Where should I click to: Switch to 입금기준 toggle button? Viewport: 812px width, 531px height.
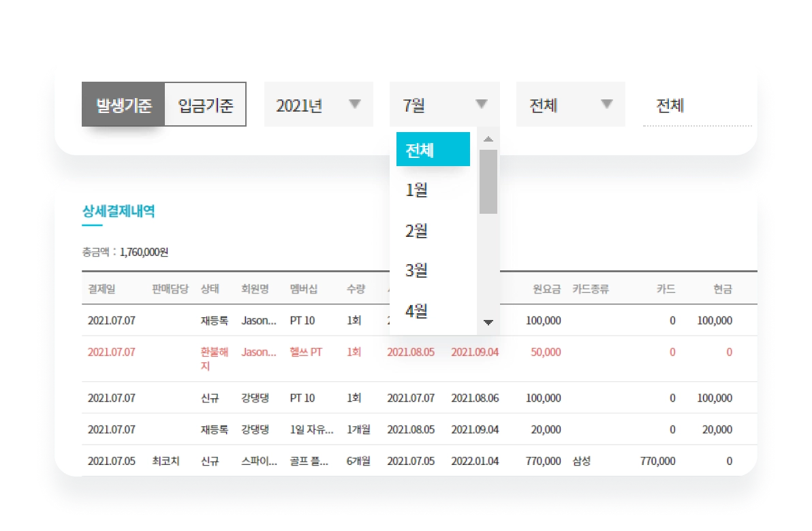tap(206, 104)
